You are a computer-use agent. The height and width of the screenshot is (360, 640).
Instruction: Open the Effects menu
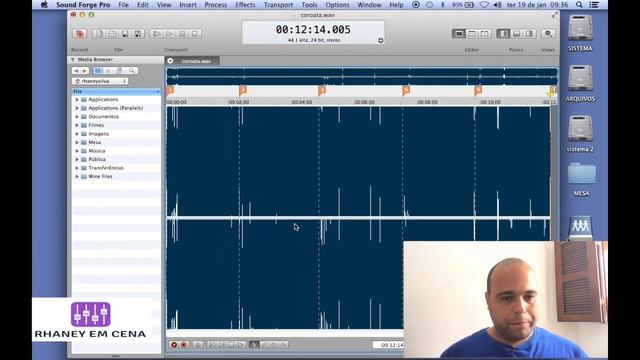coord(245,5)
